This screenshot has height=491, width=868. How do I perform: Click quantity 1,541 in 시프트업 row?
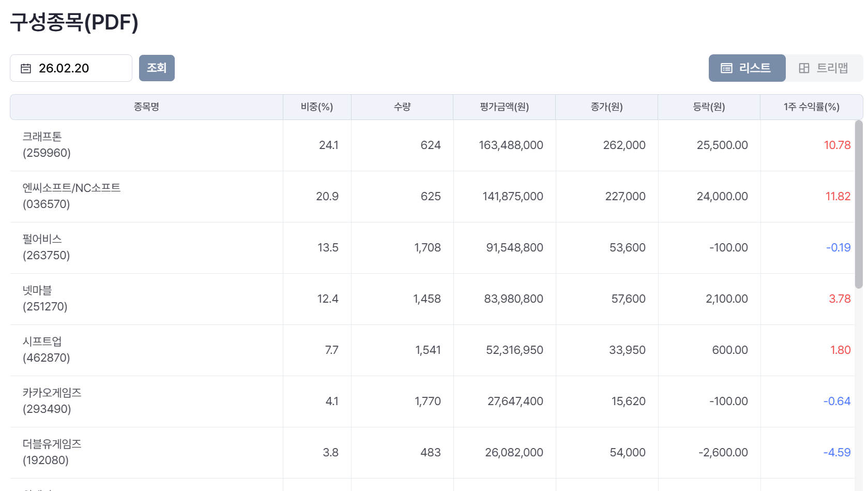428,350
